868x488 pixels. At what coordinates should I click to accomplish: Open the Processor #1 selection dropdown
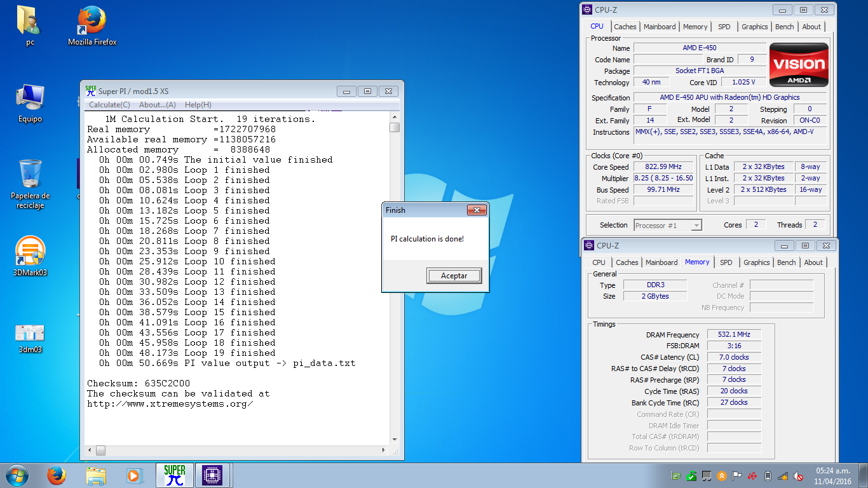click(668, 225)
